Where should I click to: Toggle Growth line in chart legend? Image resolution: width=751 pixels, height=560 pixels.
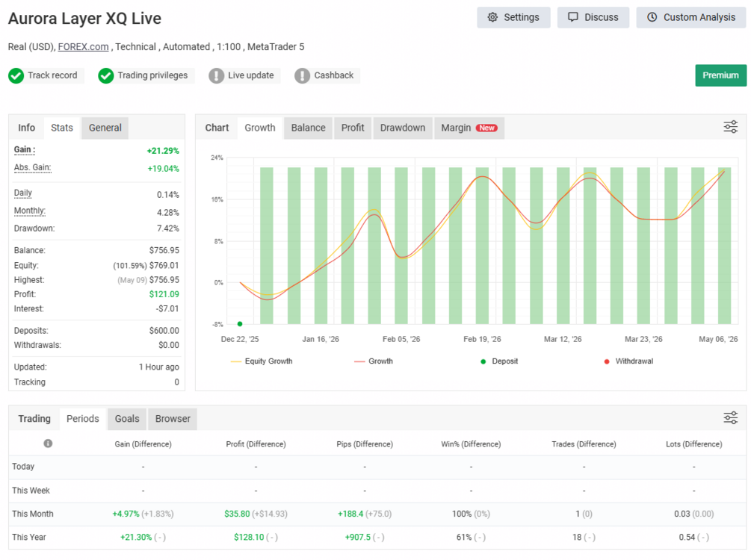click(x=374, y=361)
